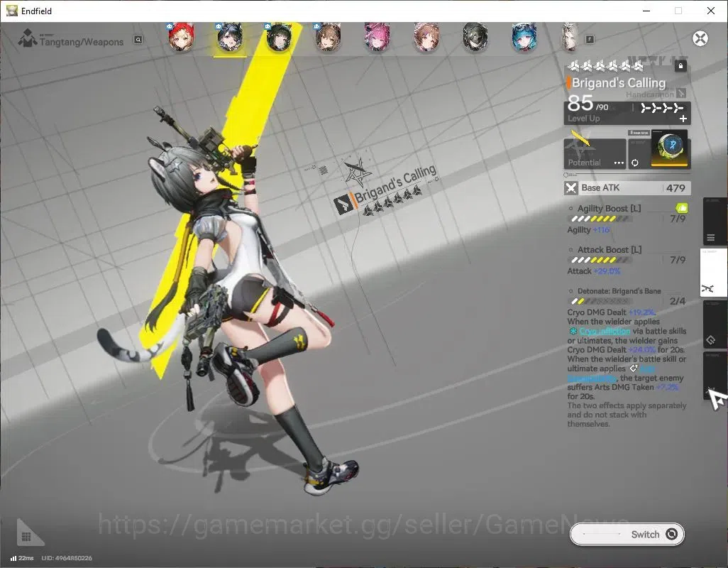Click Detonate: Brigand's Bane skill name
728x568 pixels.
[619, 291]
